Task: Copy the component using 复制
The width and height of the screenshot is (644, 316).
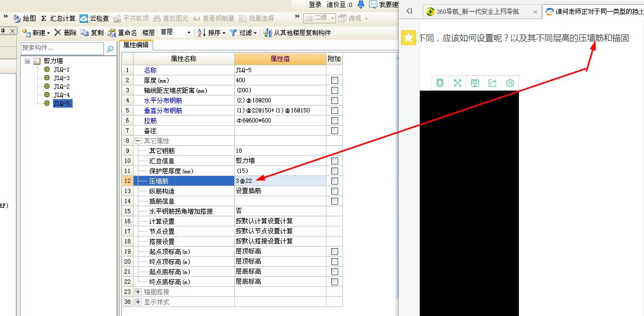Action: 92,33
